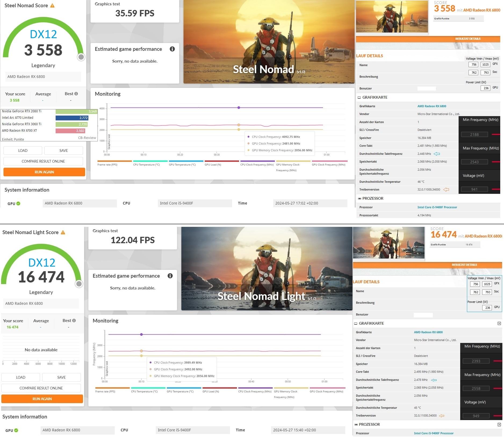Toggle GPU Clock Frequency legend in the Steel Nomad chart
Screen dimensions: 504x437
click(329, 163)
